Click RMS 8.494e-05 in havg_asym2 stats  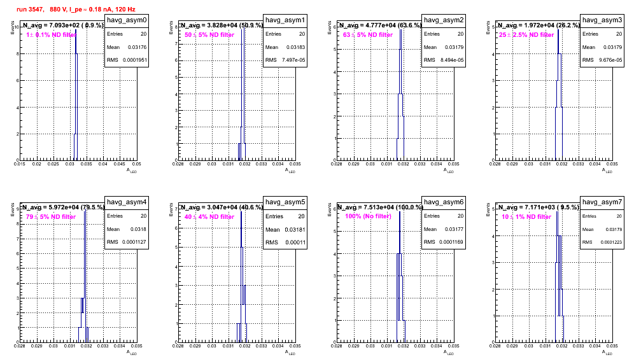pos(444,60)
